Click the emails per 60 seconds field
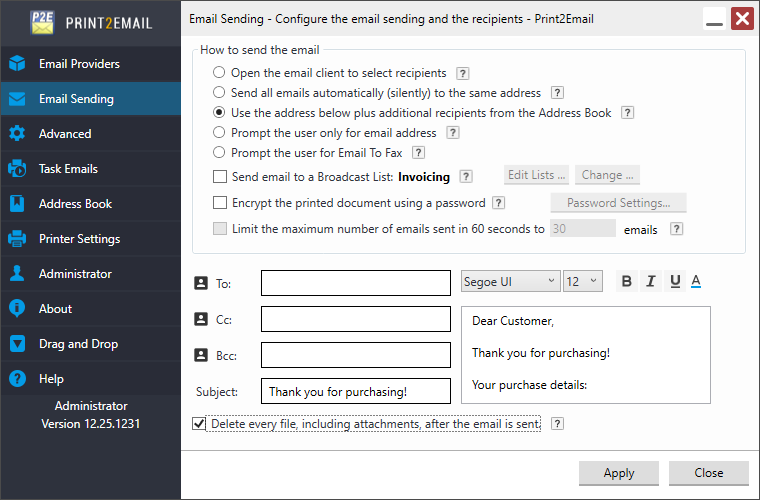Image resolution: width=760 pixels, height=500 pixels. (x=583, y=228)
